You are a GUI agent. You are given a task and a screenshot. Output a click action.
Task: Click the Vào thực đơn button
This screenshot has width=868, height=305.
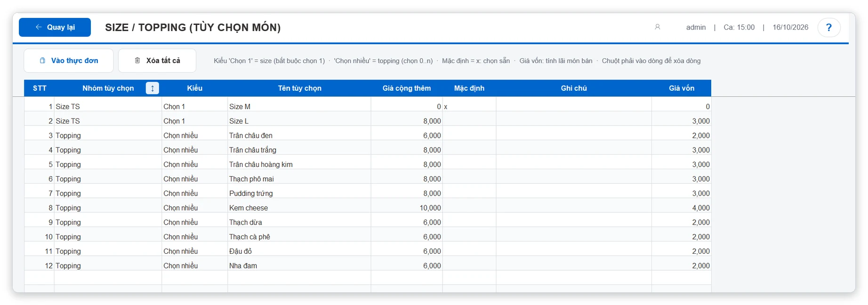click(69, 61)
